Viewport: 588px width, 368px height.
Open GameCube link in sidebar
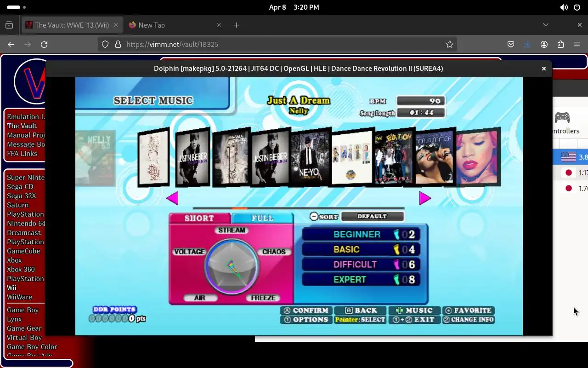click(23, 251)
